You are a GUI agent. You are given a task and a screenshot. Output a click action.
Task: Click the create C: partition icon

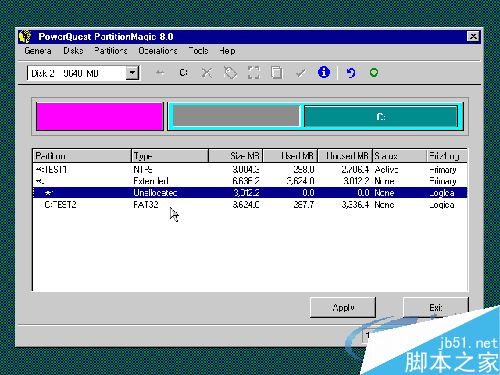click(183, 73)
